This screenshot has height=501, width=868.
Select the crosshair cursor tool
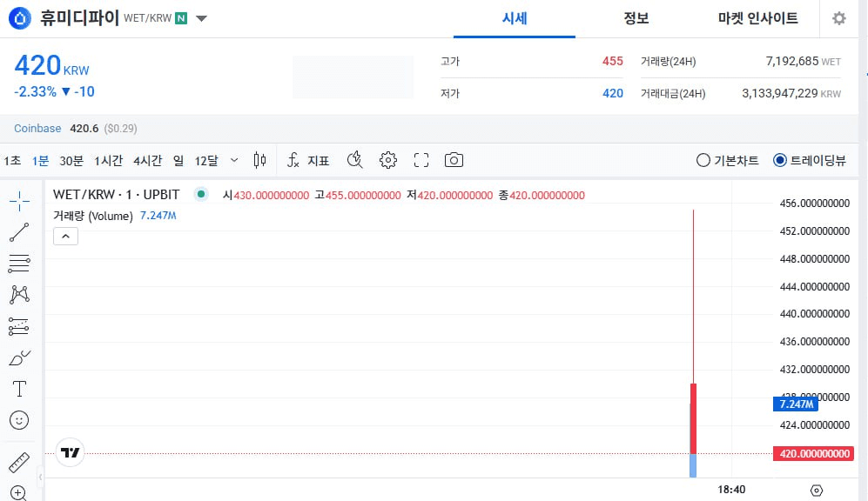pos(19,201)
